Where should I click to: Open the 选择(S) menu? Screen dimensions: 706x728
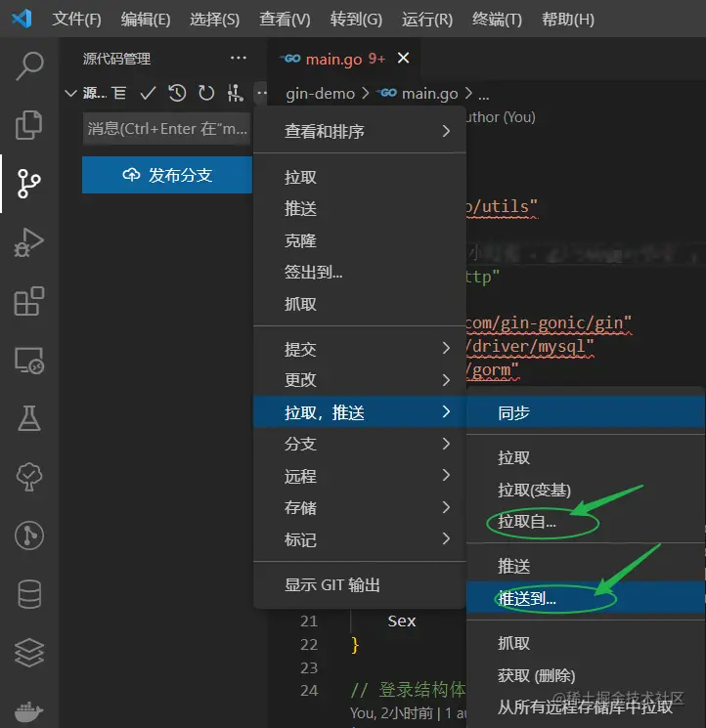[x=214, y=19]
